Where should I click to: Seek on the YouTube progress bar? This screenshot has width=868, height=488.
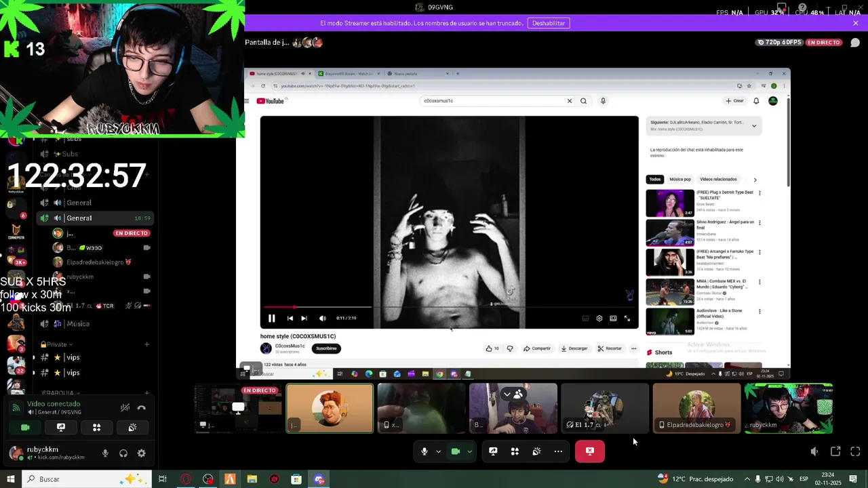coord(449,308)
